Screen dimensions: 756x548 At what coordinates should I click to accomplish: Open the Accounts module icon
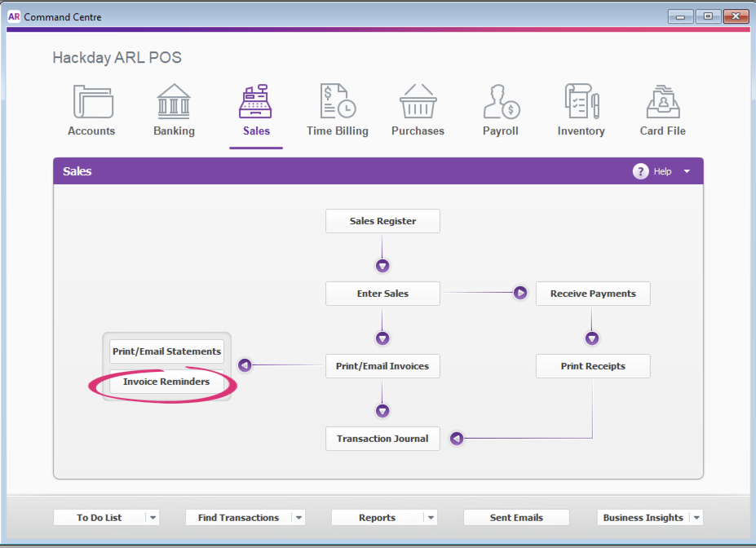[92, 102]
